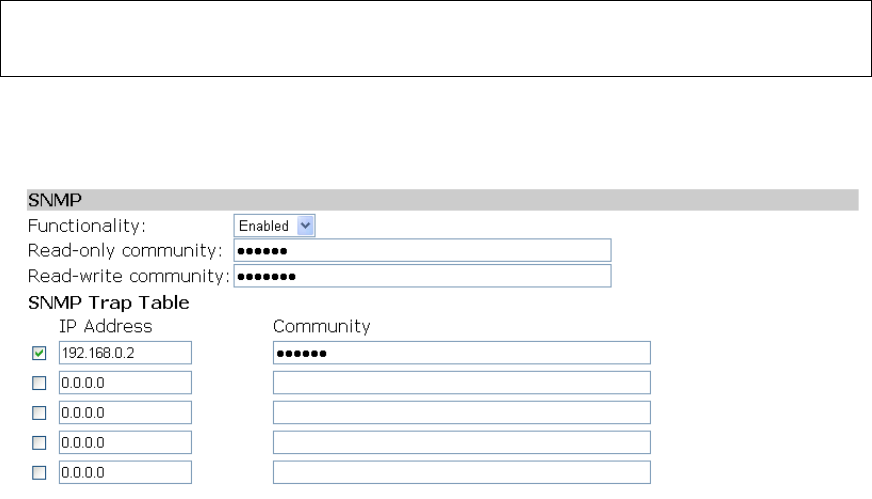872x499 pixels.
Task: Click the last row IP address field
Action: pos(125,472)
